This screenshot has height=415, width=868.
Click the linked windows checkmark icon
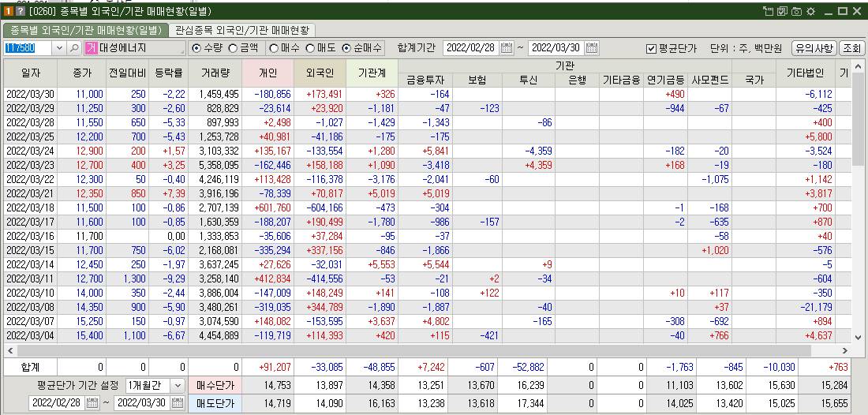(x=782, y=11)
